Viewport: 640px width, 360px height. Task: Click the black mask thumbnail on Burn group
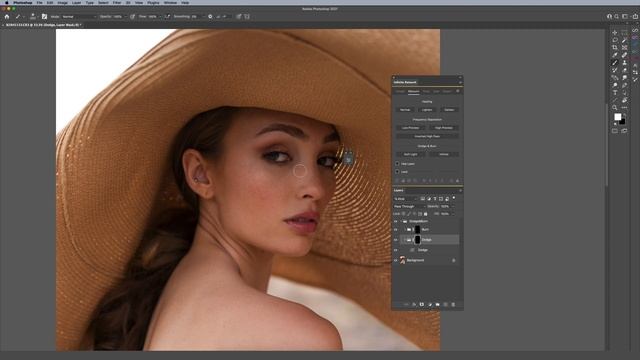click(x=417, y=229)
